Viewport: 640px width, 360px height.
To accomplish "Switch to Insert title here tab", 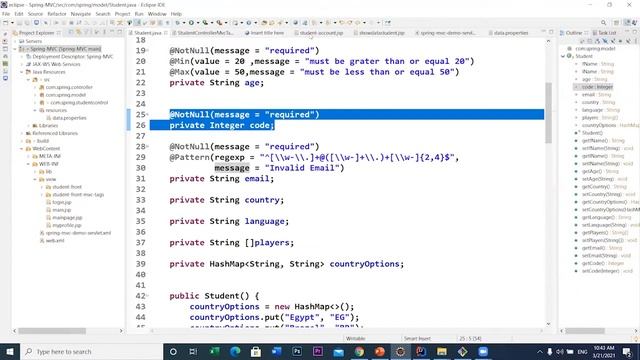I will pos(264,33).
